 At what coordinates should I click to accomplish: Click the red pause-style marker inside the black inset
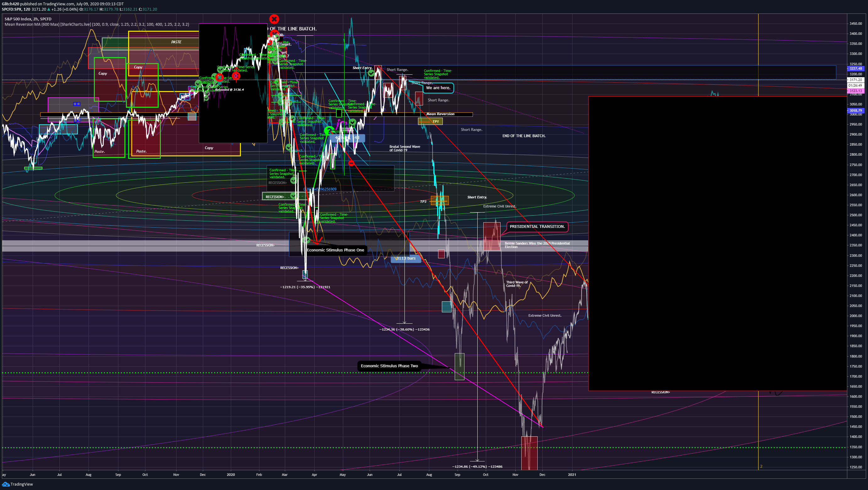pyautogui.click(x=236, y=76)
